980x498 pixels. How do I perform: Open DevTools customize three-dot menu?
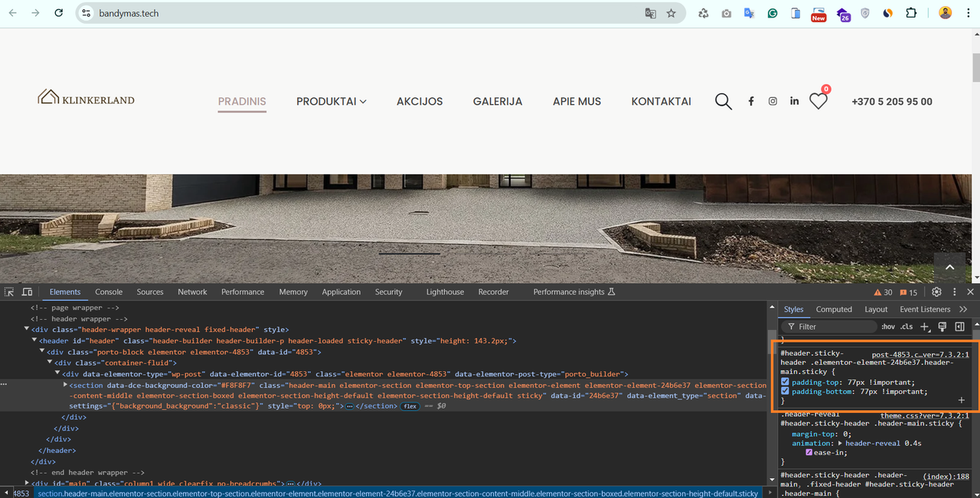pyautogui.click(x=955, y=292)
